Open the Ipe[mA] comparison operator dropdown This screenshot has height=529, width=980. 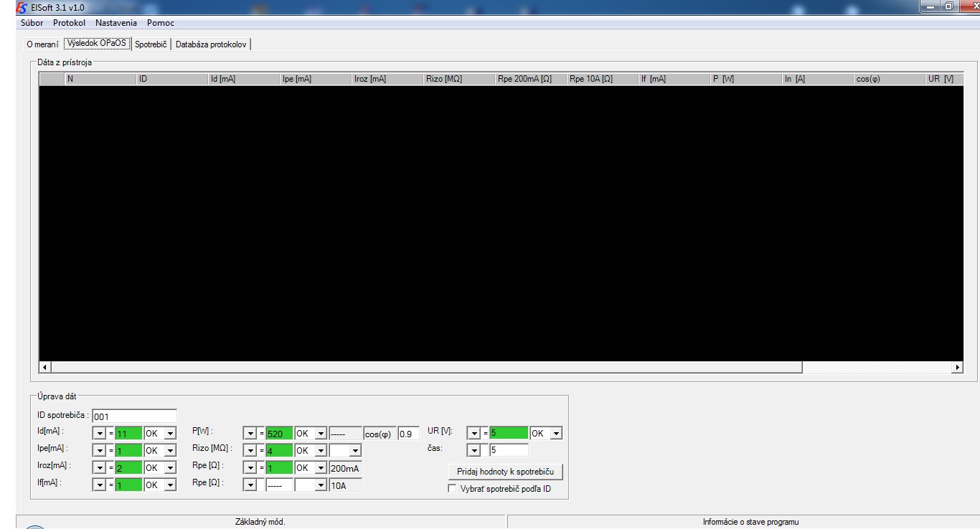tap(99, 450)
